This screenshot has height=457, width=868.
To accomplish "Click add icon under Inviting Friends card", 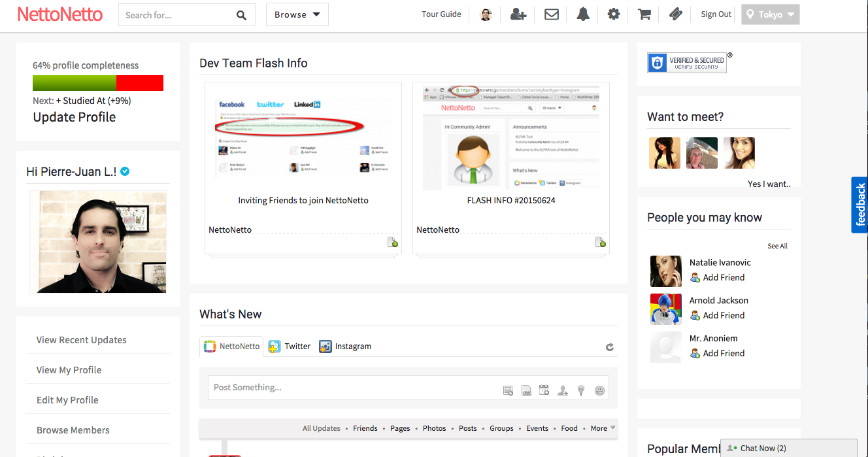I will tap(393, 243).
